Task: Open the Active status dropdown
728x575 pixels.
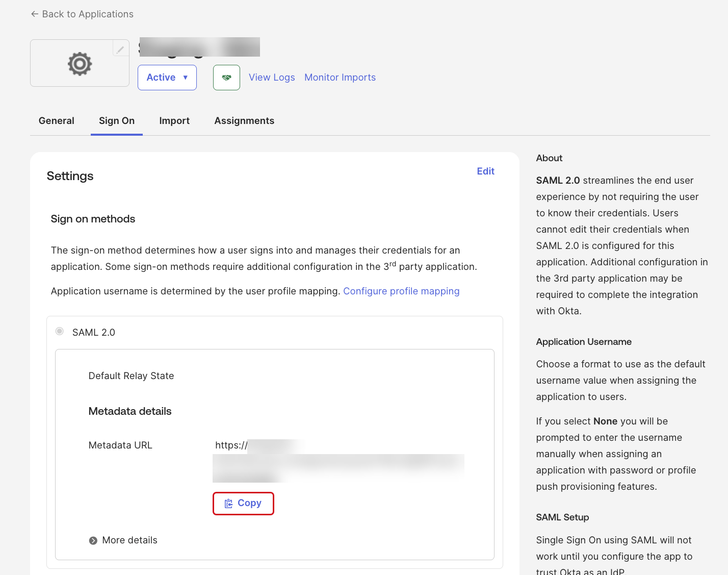Action: click(x=167, y=78)
